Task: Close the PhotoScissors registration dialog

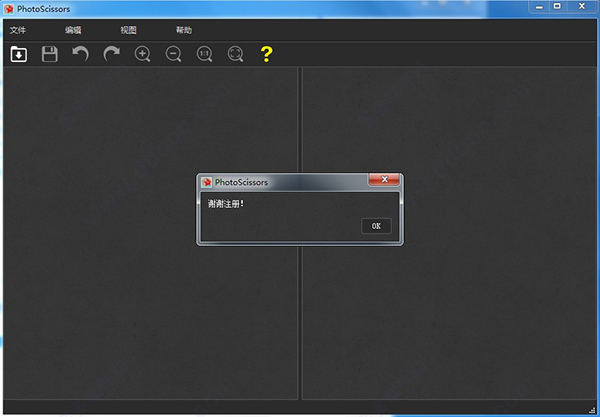Action: (384, 179)
